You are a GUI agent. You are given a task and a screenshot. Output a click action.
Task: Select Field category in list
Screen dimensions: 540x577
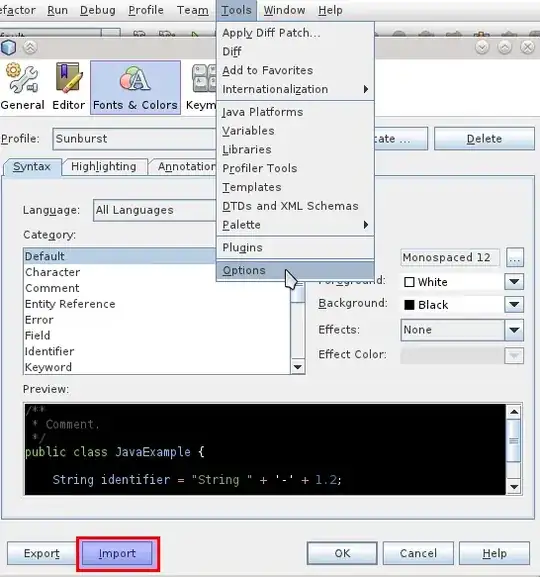157,336
